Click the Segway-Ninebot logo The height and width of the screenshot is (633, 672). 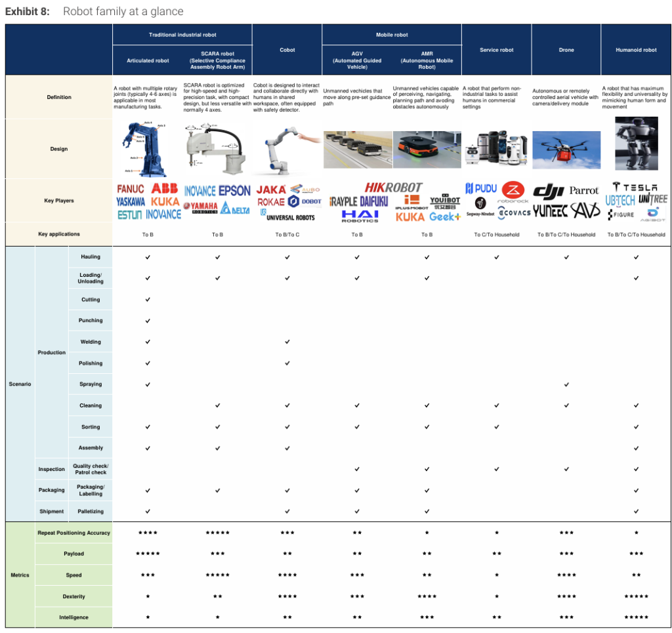pos(480,205)
